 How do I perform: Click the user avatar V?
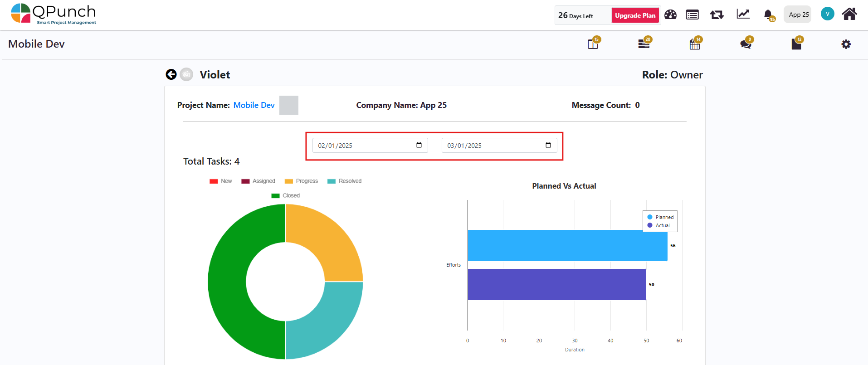click(827, 14)
